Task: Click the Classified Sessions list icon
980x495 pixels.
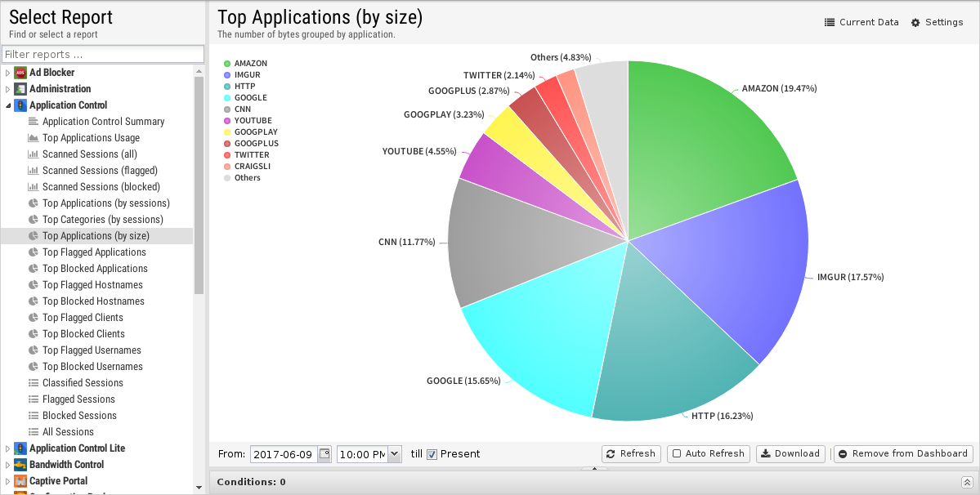Action: [34, 382]
